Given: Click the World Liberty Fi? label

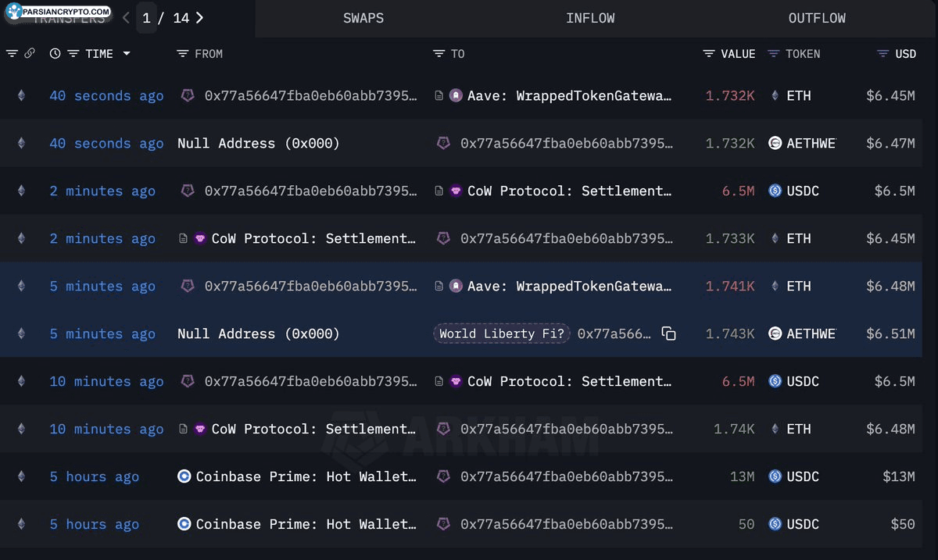Looking at the screenshot, I should click(502, 334).
